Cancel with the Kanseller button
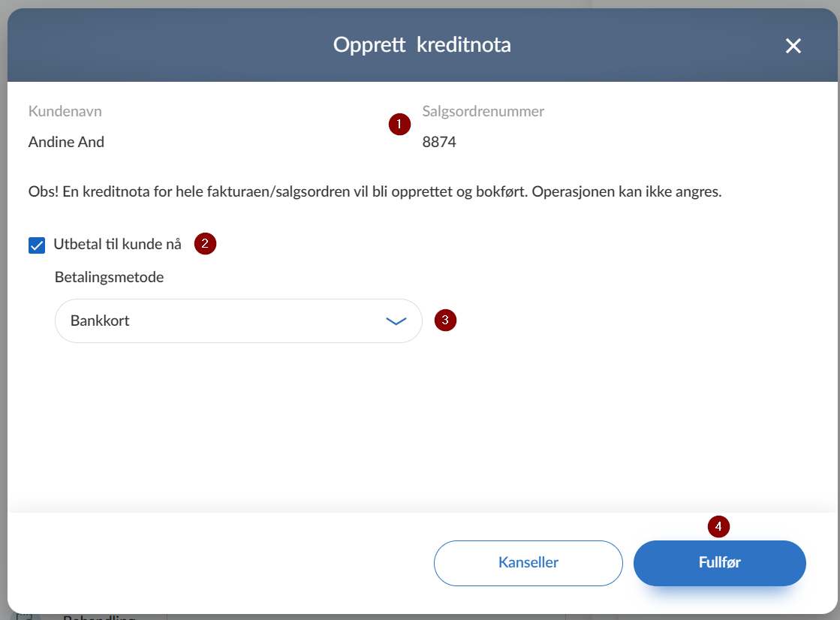The height and width of the screenshot is (620, 840). tap(528, 563)
